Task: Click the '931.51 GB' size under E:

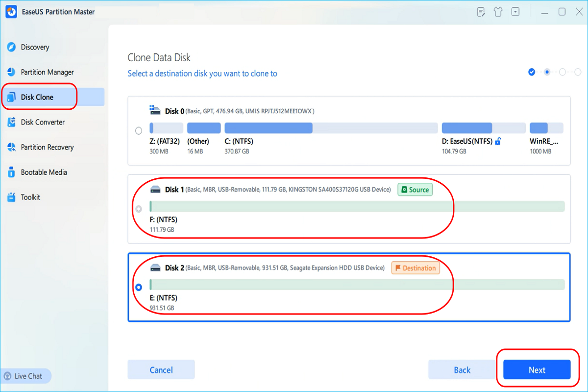Action: coord(162,308)
